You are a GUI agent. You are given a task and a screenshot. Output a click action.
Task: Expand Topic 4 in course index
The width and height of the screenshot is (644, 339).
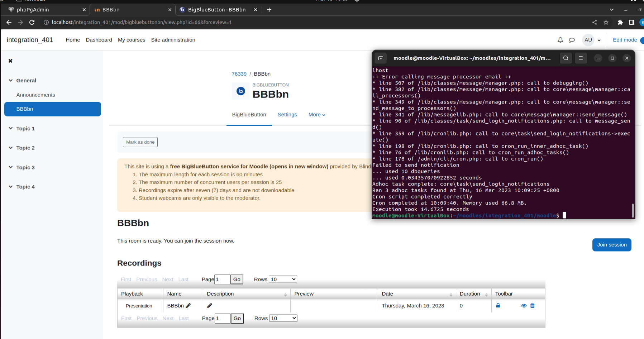11,187
